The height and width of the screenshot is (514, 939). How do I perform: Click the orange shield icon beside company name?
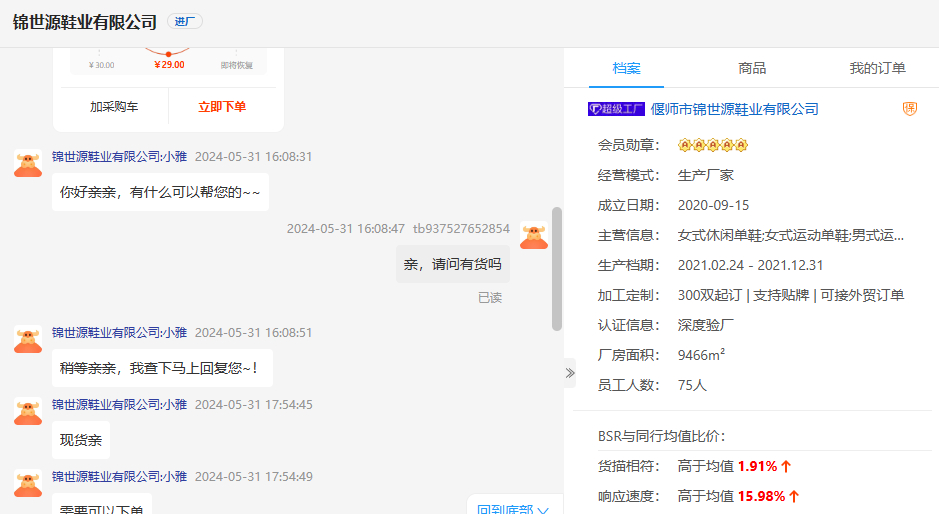pyautogui.click(x=910, y=109)
